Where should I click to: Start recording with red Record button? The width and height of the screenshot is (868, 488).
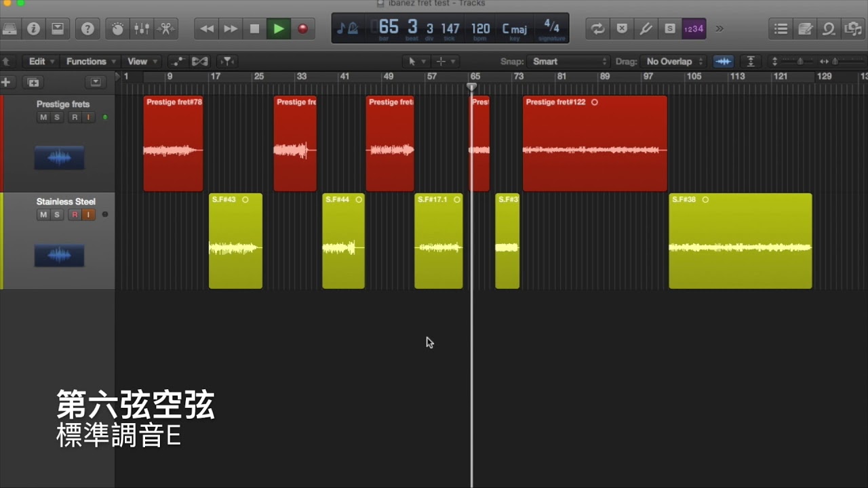click(302, 28)
